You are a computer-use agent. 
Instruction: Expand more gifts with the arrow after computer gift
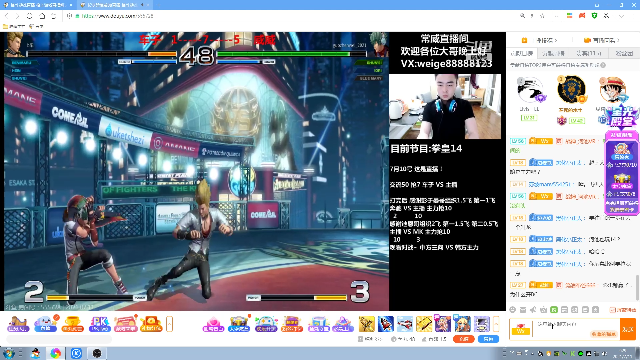coord(496,324)
